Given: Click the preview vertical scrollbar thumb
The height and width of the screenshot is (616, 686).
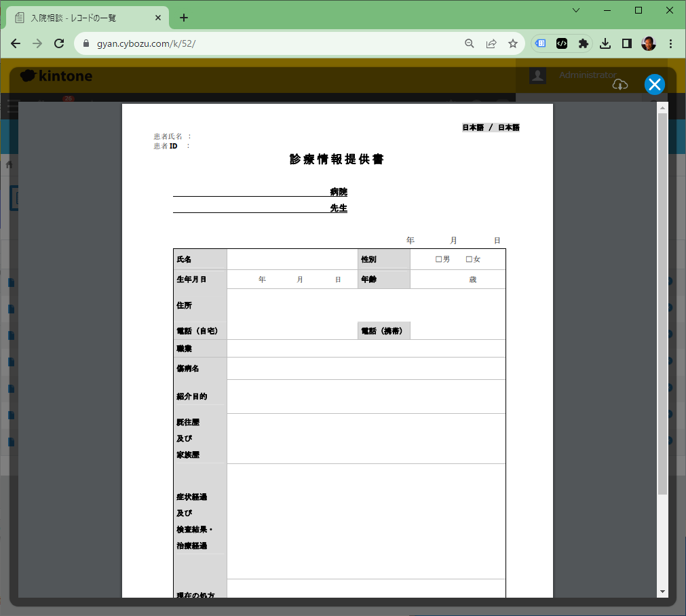Looking at the screenshot, I should [x=662, y=304].
